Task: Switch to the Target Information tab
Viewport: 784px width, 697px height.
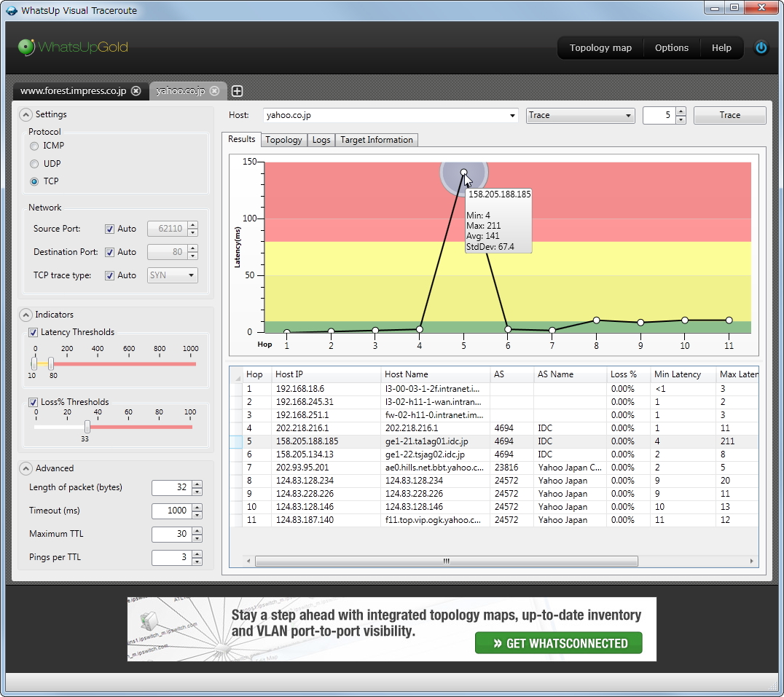Action: 377,140
